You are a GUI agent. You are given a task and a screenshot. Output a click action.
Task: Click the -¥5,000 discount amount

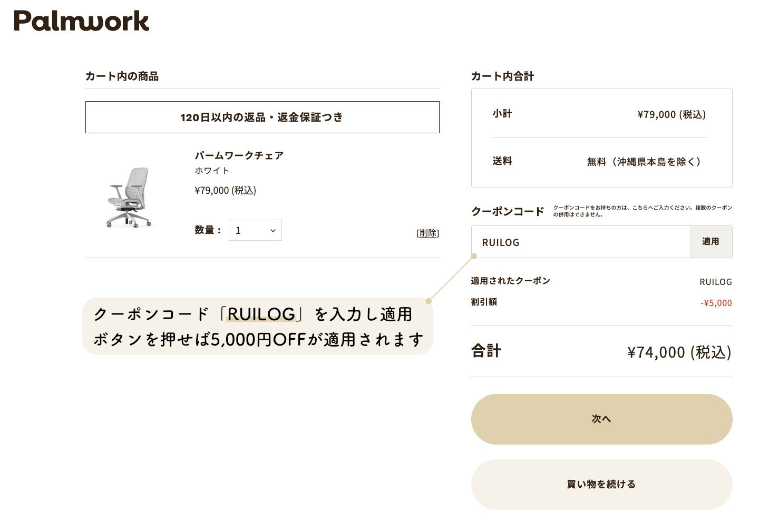pos(715,302)
